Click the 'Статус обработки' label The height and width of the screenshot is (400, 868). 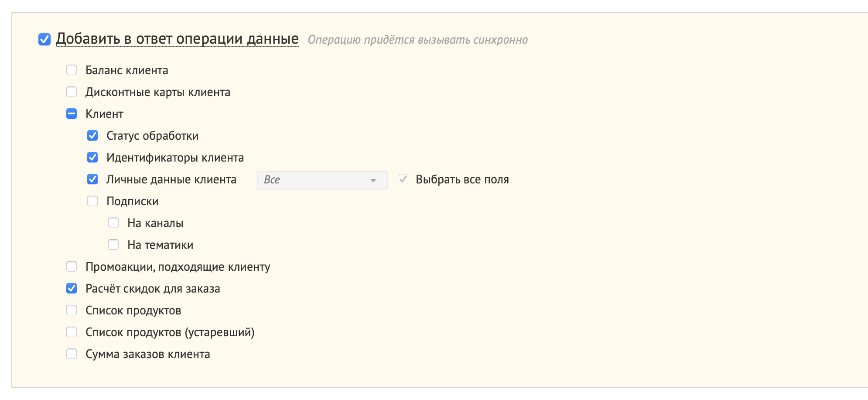153,136
